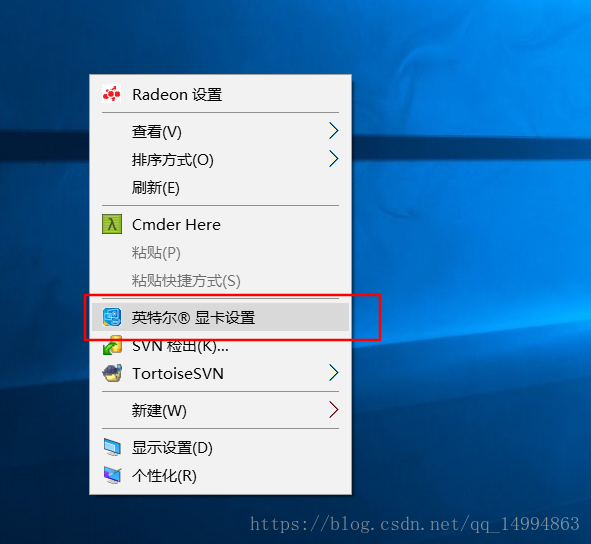
Task: Expand the 查看(V) submenu arrow
Action: click(333, 131)
